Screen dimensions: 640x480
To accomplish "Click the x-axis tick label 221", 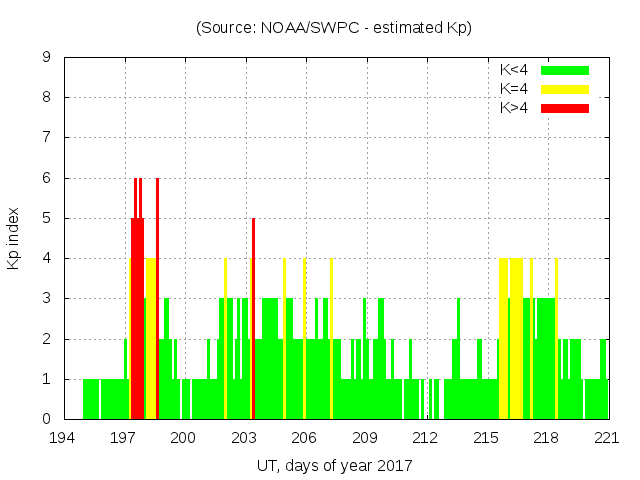I will coord(607,438).
